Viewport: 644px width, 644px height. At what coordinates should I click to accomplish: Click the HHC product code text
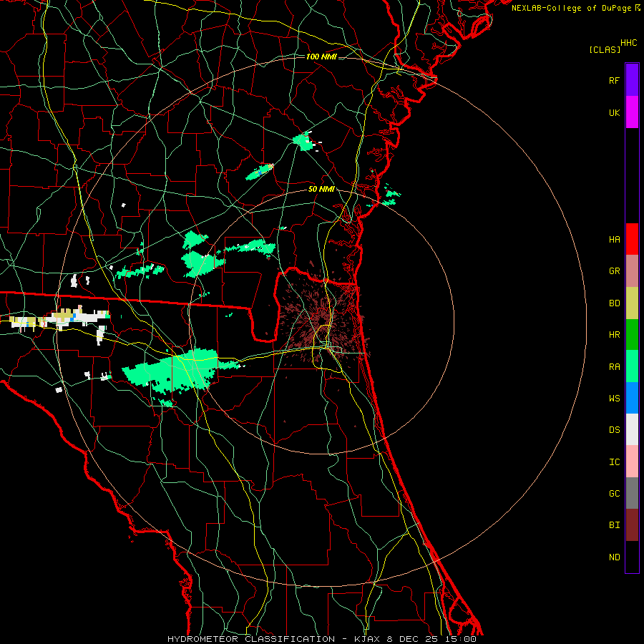click(629, 43)
